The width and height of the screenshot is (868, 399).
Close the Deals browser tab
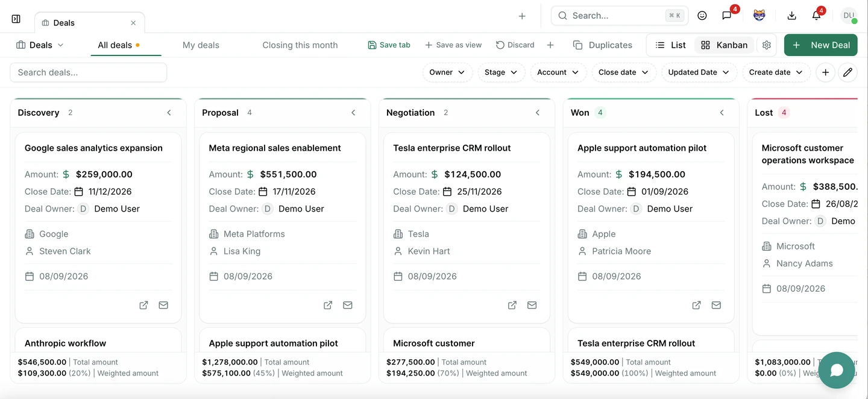(133, 23)
